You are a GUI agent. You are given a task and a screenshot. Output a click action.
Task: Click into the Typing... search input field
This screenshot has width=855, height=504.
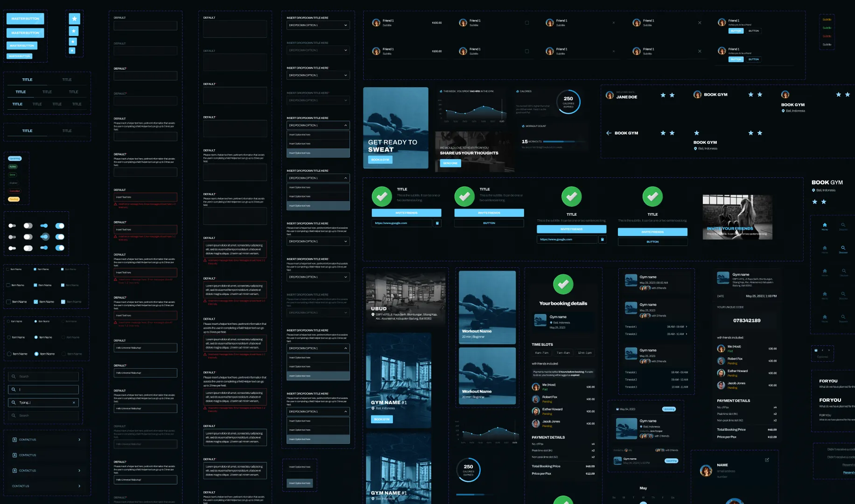click(x=43, y=402)
